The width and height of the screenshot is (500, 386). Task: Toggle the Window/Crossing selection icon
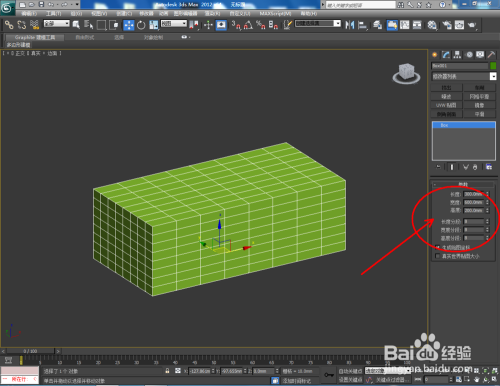[114, 25]
